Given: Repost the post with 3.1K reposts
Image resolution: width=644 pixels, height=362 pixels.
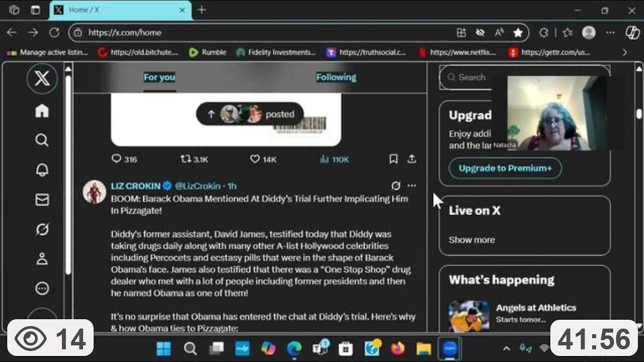Looking at the screenshot, I should 194,159.
